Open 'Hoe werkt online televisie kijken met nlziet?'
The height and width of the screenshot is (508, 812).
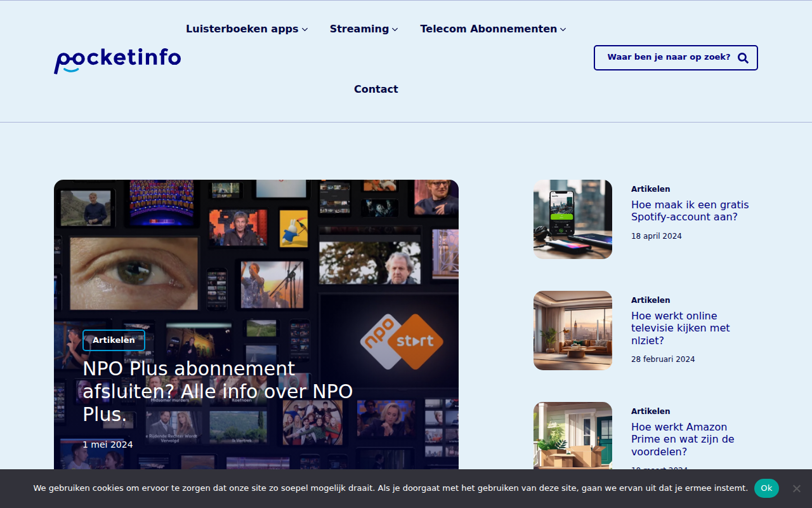click(x=681, y=328)
